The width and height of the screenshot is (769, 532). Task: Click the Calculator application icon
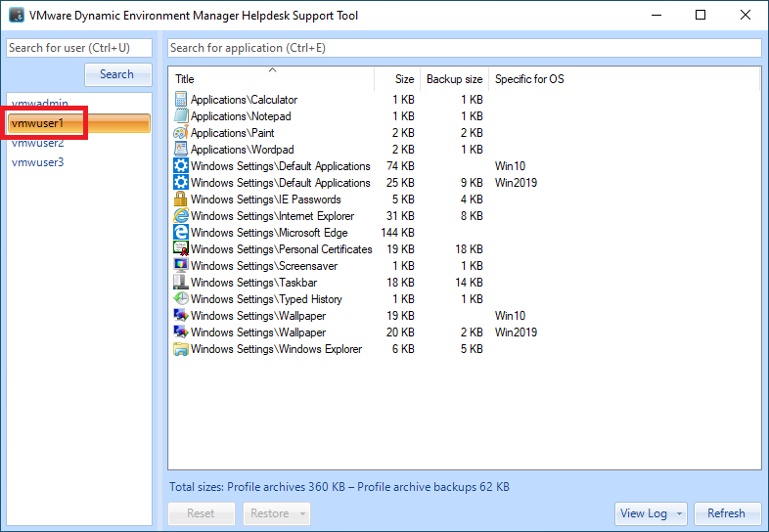[180, 100]
